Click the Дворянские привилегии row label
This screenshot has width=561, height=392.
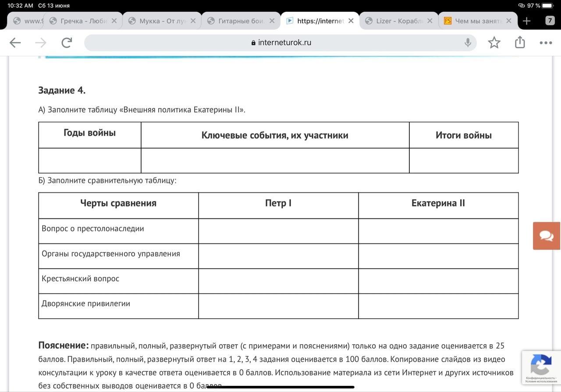[x=86, y=304]
